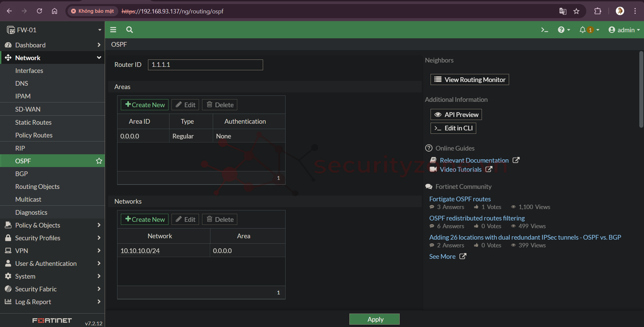Open the Fortigate OSPF routes community link
Image resolution: width=644 pixels, height=327 pixels.
(460, 199)
